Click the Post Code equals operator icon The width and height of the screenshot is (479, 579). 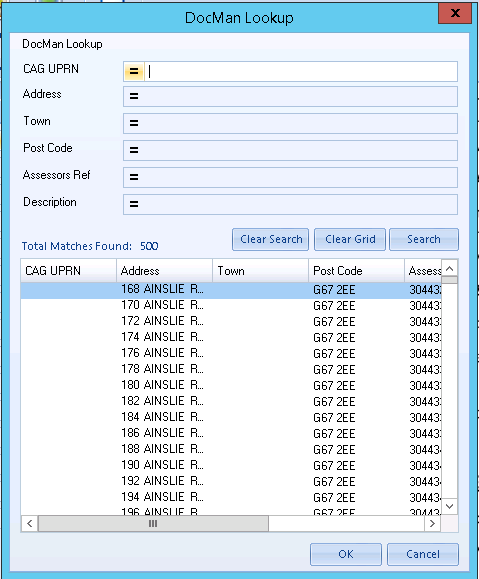134,150
